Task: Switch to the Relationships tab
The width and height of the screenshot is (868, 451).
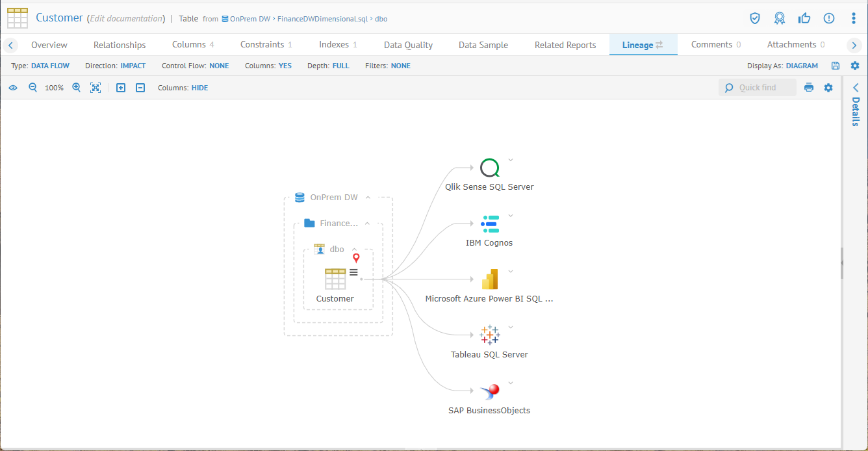Action: pos(120,45)
